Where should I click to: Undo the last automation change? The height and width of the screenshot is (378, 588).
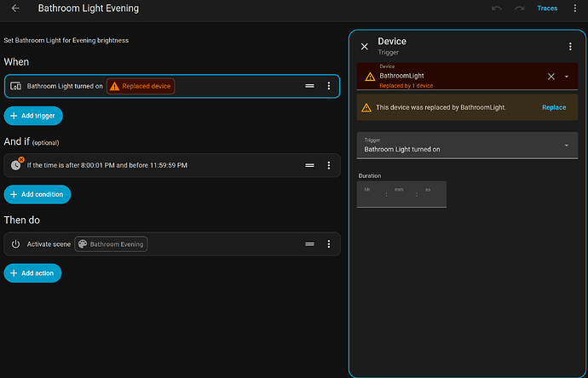tap(497, 9)
